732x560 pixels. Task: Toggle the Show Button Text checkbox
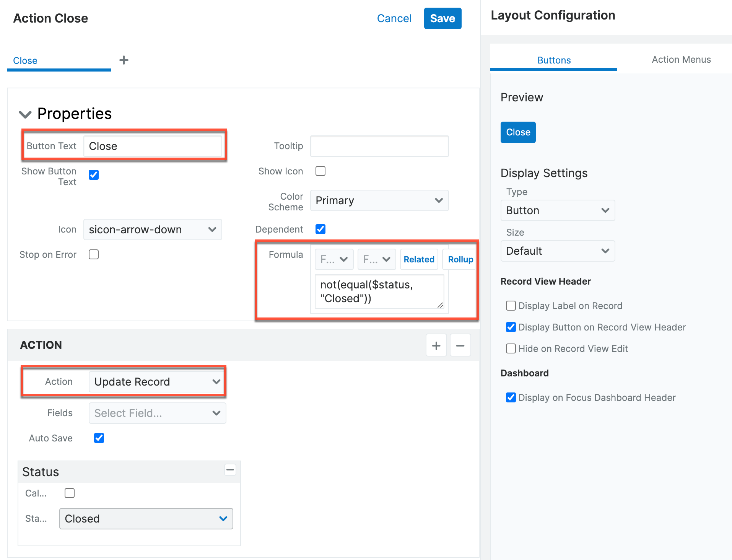click(x=94, y=175)
